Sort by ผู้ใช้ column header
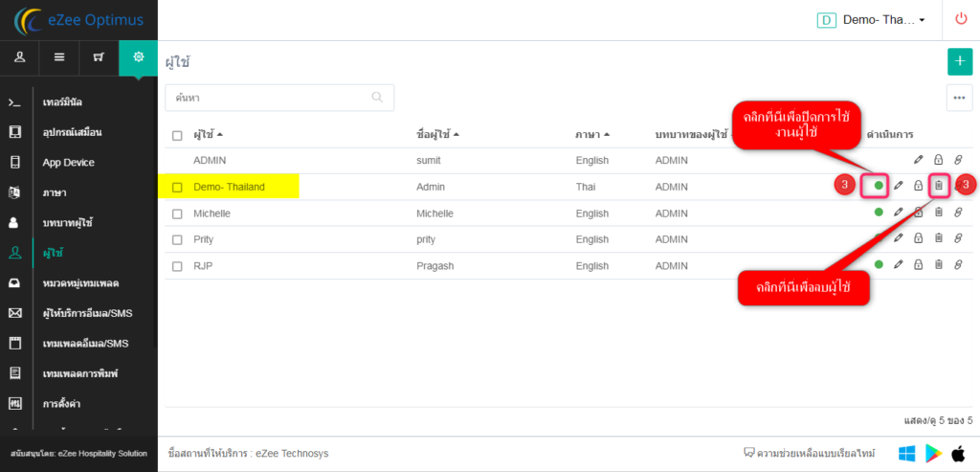The height and width of the screenshot is (472, 980). [208, 134]
